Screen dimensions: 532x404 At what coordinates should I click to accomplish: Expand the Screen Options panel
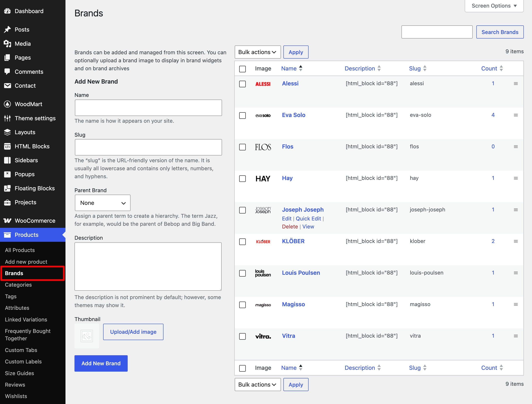pos(494,6)
